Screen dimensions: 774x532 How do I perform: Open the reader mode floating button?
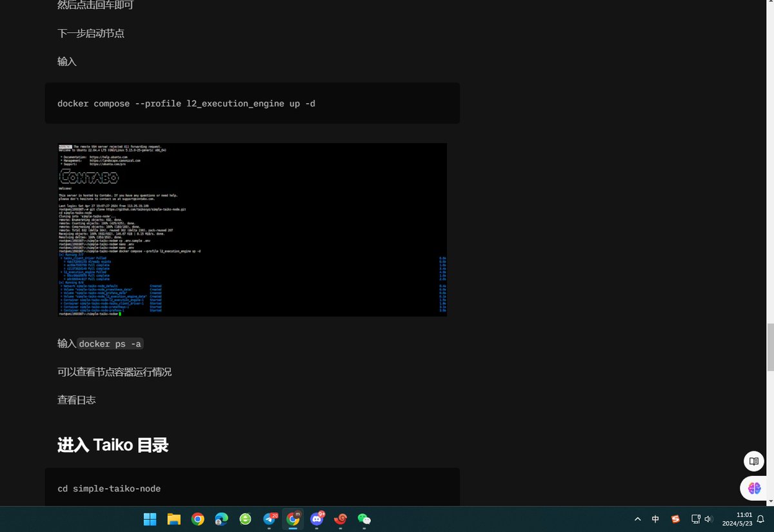(x=753, y=461)
